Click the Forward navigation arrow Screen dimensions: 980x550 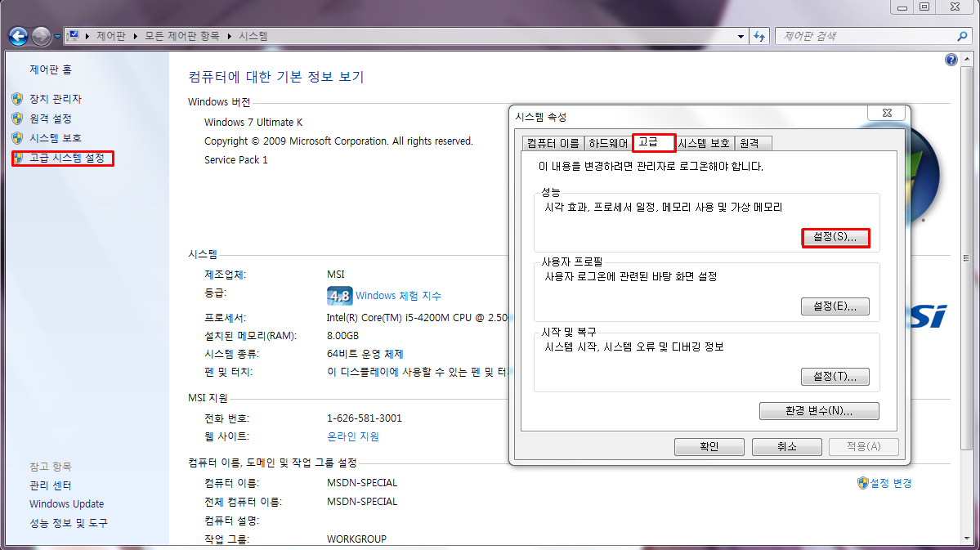click(41, 36)
